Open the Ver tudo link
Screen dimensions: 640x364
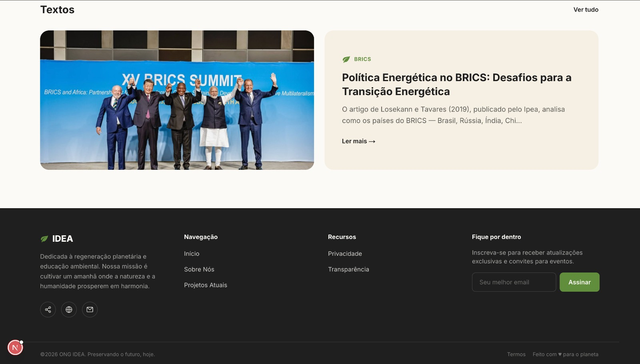pyautogui.click(x=586, y=10)
